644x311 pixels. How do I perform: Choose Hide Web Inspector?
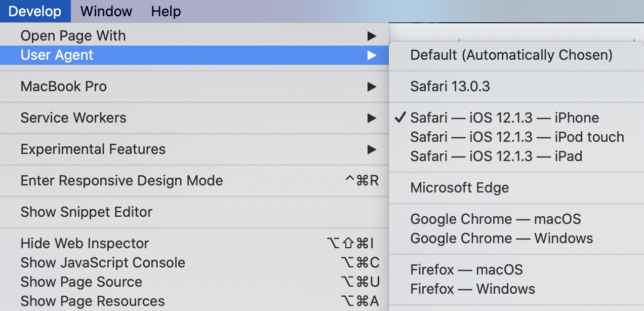tap(194, 244)
